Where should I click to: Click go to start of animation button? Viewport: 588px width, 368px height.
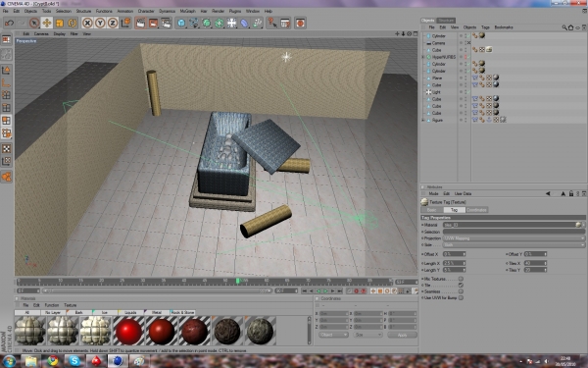click(x=305, y=291)
